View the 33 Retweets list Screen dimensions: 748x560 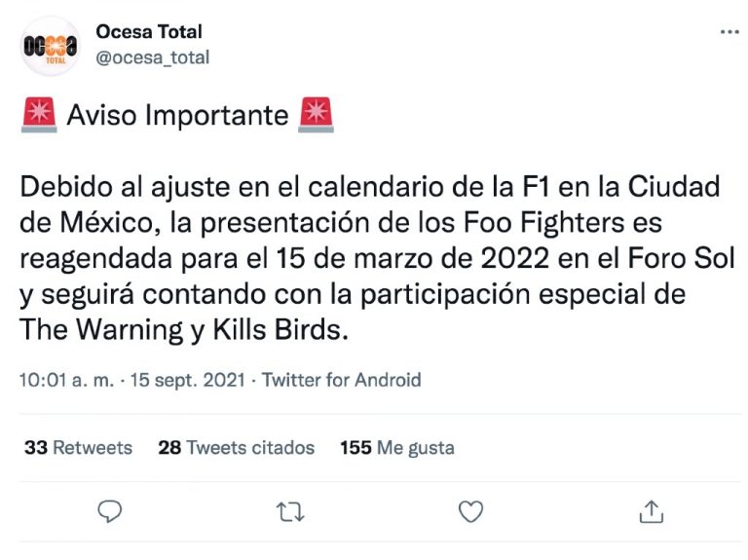click(78, 447)
